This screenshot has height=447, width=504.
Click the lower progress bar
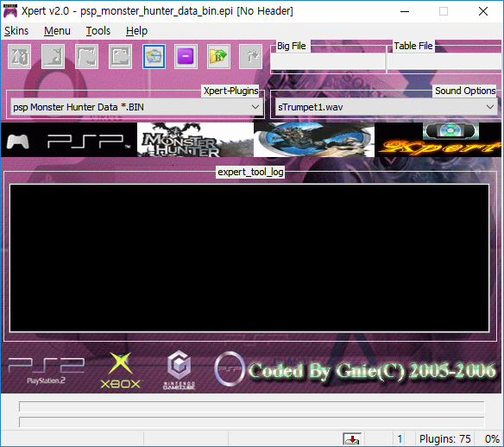point(252,422)
